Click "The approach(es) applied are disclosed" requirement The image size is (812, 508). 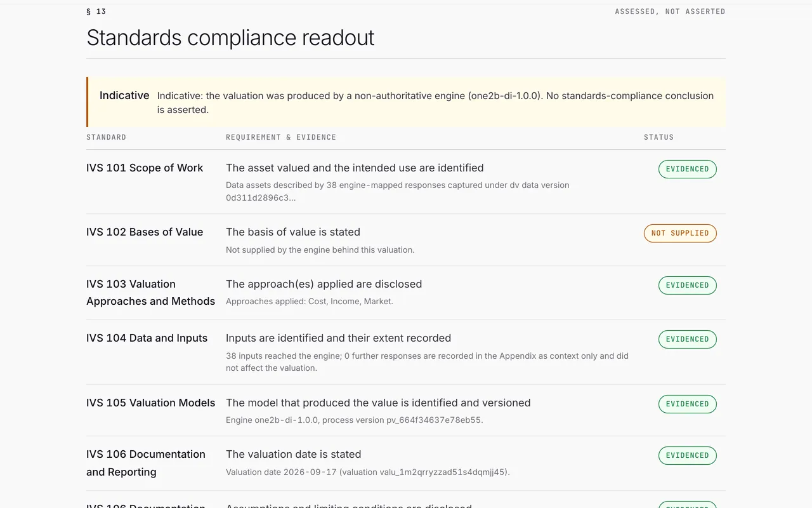[x=324, y=284]
